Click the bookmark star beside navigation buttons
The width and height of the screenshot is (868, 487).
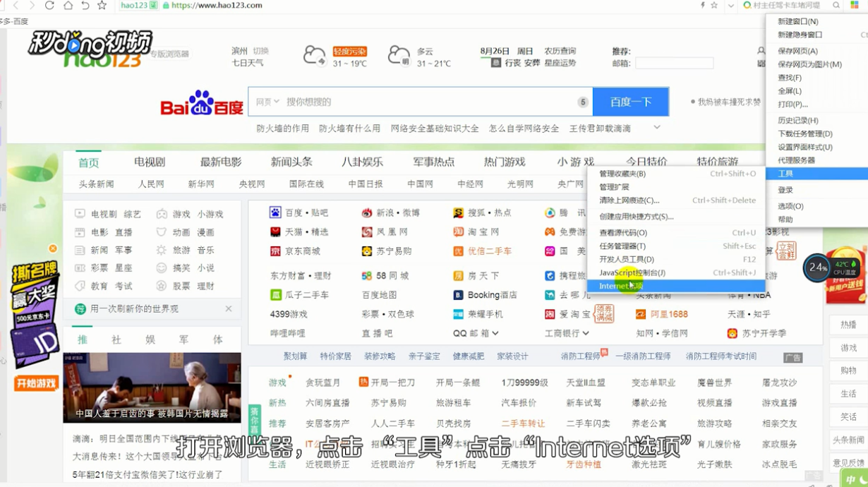tap(102, 6)
